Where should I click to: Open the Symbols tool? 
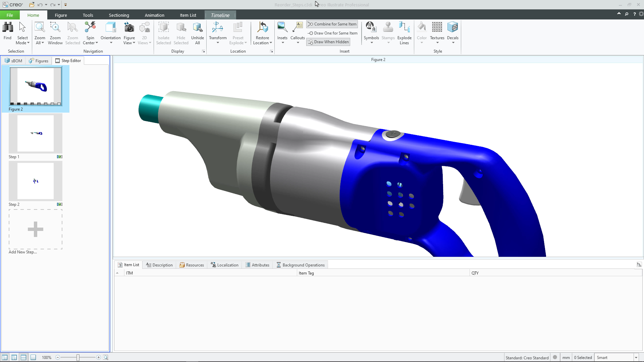pyautogui.click(x=371, y=33)
